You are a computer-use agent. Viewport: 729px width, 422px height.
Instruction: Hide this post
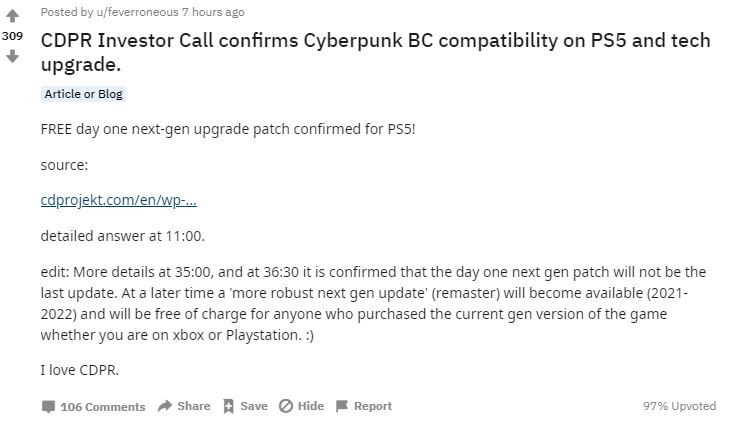pyautogui.click(x=310, y=406)
